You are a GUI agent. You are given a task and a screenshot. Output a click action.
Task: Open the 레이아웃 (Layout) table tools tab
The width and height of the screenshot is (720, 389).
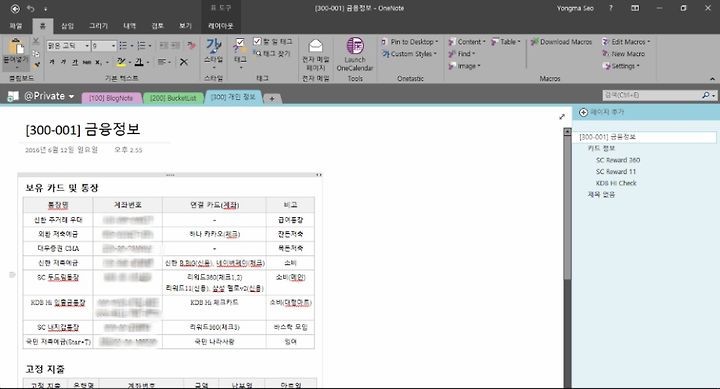[x=221, y=26]
